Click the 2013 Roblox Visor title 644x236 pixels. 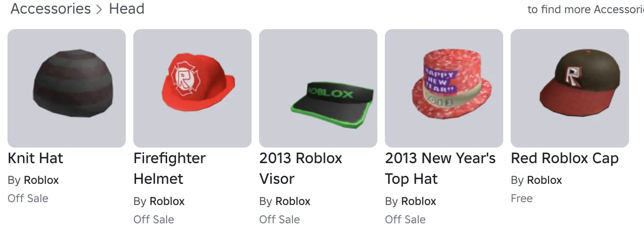(301, 169)
